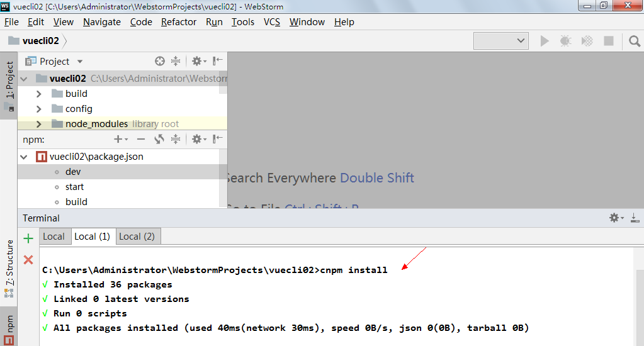
Task: Toggle the Z: Structure side tab
Action: point(9,269)
